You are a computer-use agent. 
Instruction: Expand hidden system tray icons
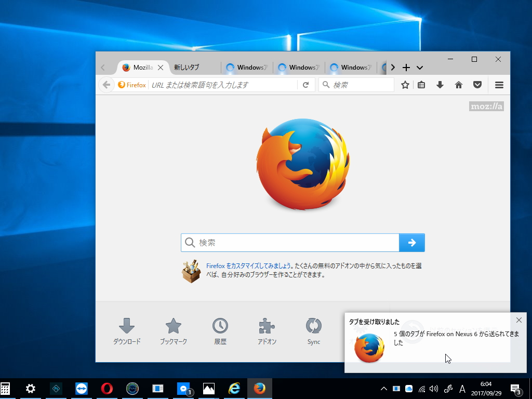click(x=383, y=389)
